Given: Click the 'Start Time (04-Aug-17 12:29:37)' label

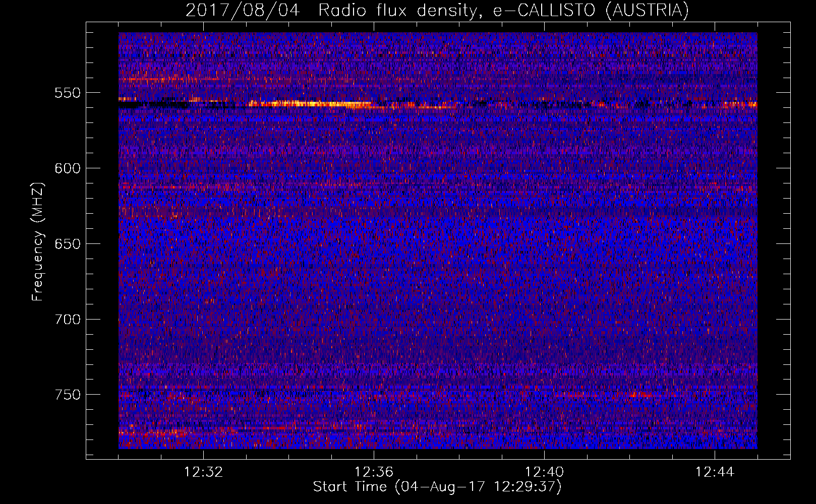Looking at the screenshot, I should [437, 487].
